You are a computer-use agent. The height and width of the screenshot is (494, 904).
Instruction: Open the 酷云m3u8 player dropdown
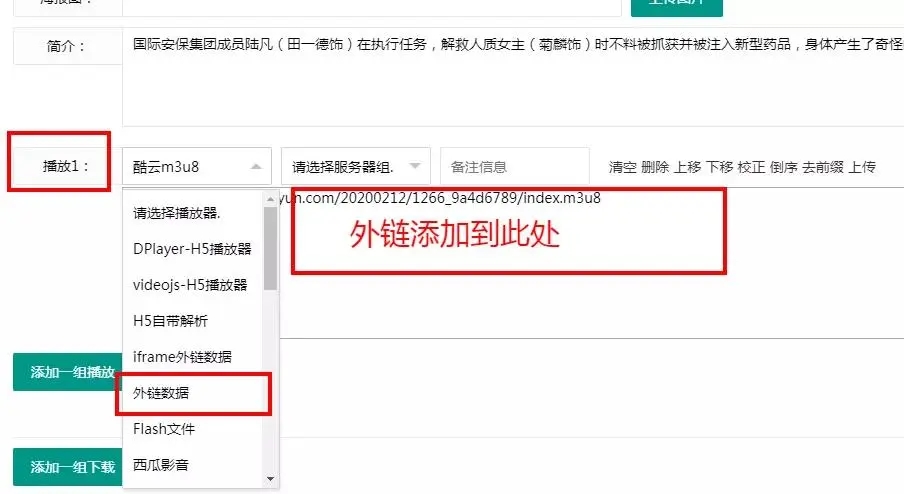point(196,166)
